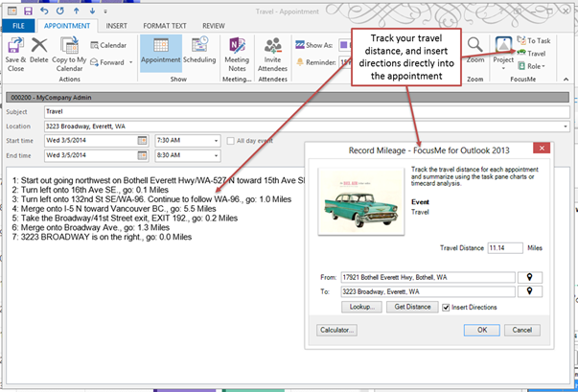Open the Zoom tool

coord(475,51)
